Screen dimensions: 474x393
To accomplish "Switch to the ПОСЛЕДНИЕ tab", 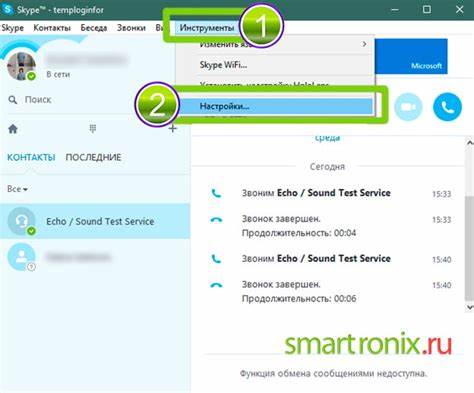I will coord(93,157).
